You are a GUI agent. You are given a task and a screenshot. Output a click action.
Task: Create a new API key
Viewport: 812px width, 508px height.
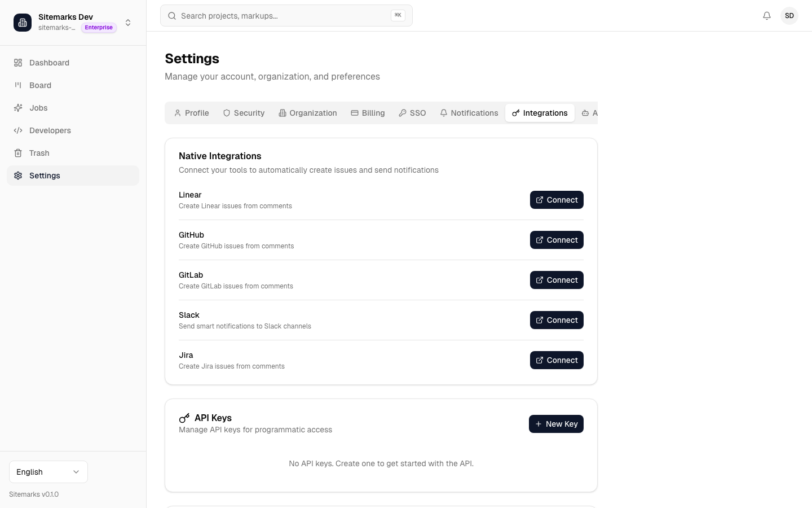[556, 424]
